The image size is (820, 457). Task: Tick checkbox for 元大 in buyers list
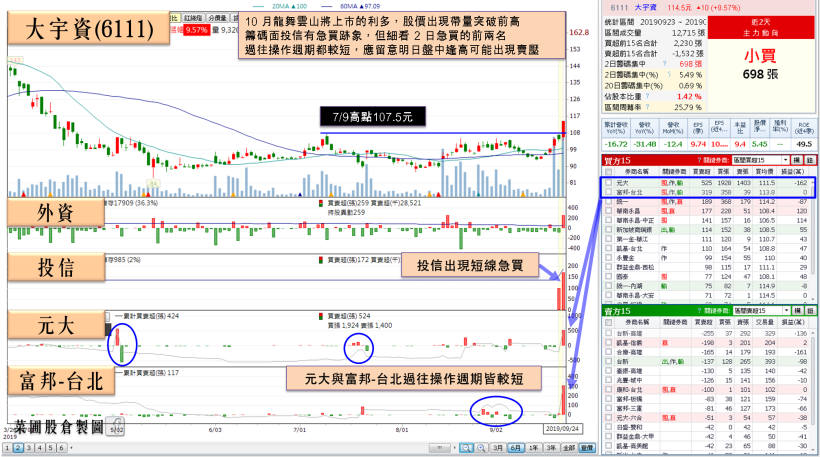(608, 183)
